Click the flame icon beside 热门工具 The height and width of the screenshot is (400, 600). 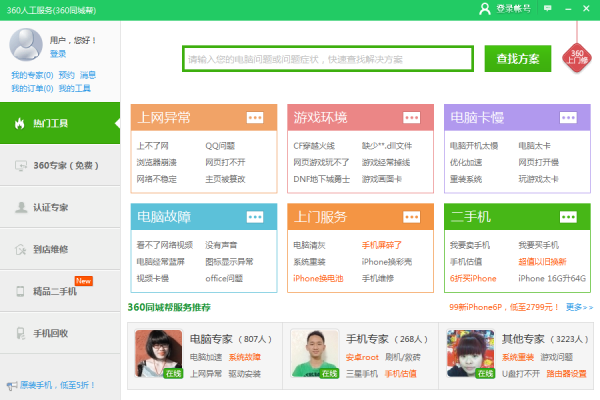click(18, 123)
